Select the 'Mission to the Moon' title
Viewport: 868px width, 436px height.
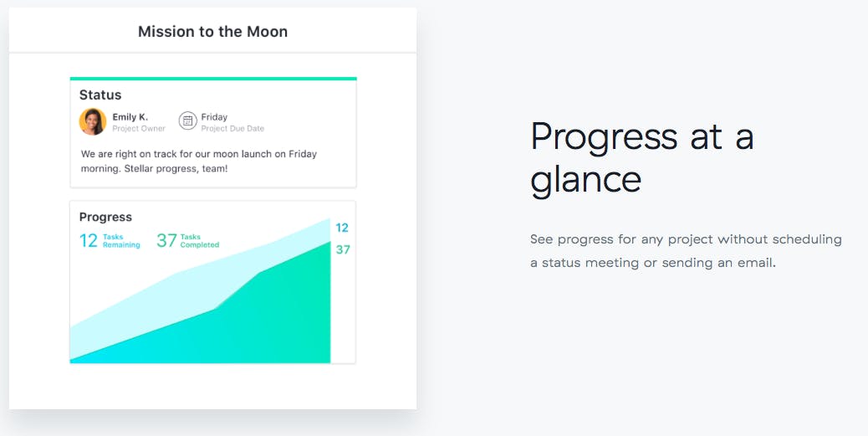[212, 32]
